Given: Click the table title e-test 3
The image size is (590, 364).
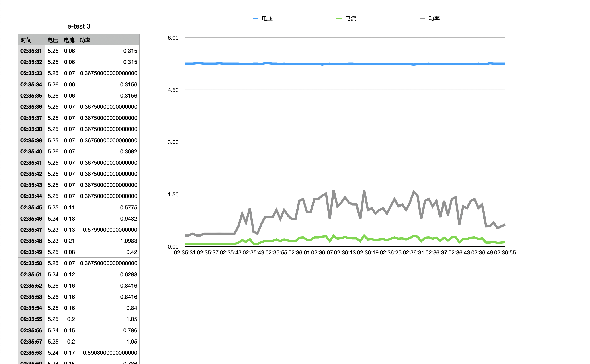Looking at the screenshot, I should pyautogui.click(x=79, y=26).
